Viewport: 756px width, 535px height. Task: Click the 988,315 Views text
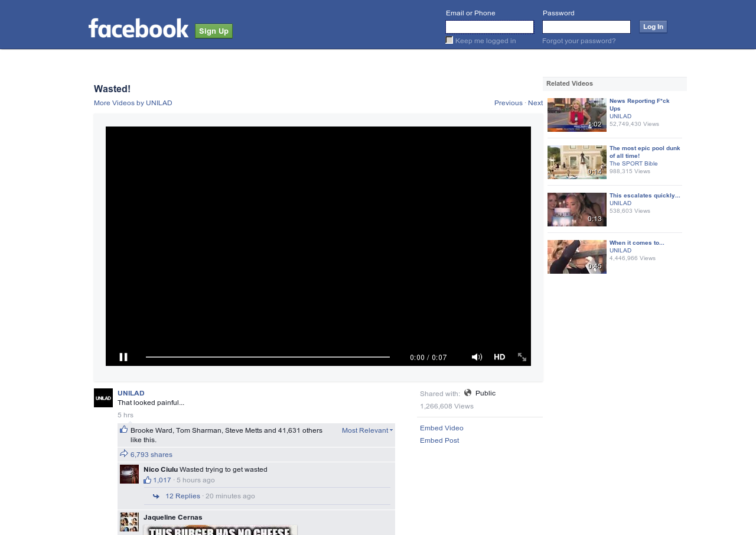pos(630,171)
